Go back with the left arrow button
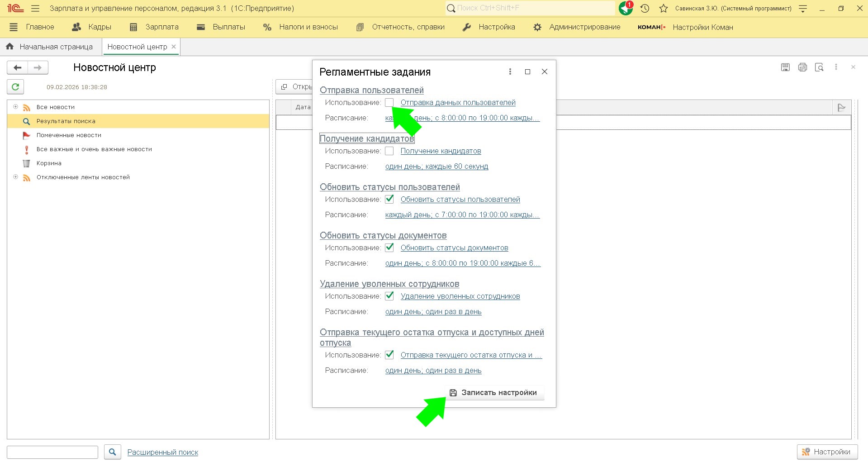The image size is (868, 467). click(x=18, y=67)
